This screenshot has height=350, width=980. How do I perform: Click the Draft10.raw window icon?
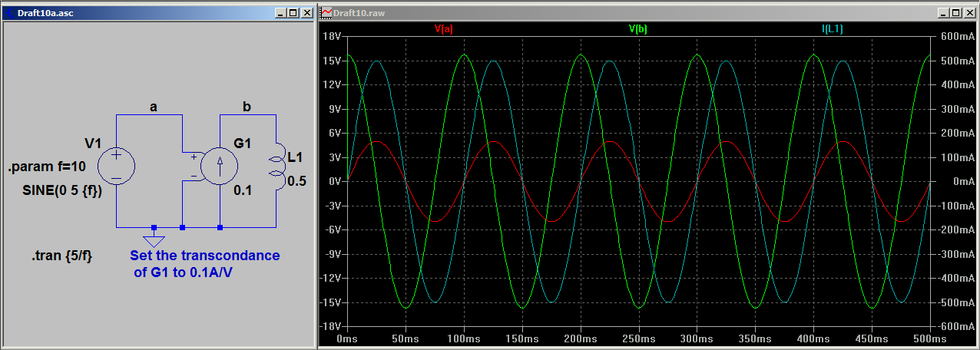(327, 13)
